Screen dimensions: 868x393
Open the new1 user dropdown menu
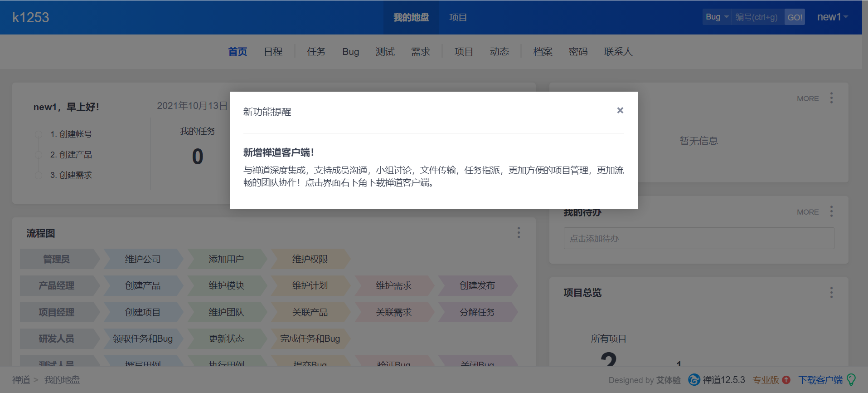[x=832, y=17]
